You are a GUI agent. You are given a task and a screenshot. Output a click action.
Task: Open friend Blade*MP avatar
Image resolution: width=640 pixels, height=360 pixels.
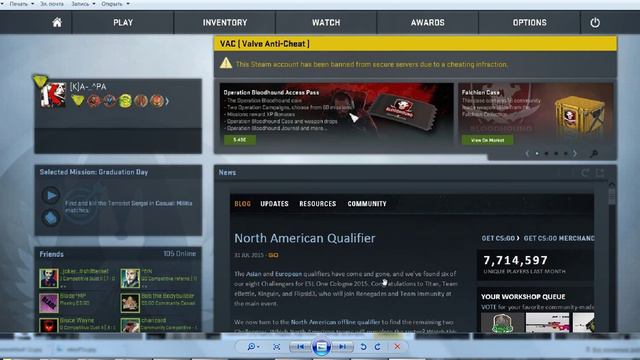(49, 302)
